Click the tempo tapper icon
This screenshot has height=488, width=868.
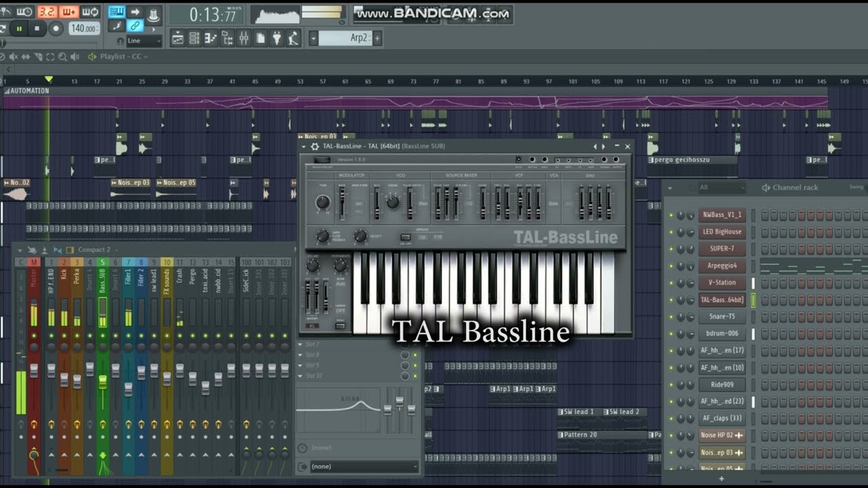click(293, 39)
